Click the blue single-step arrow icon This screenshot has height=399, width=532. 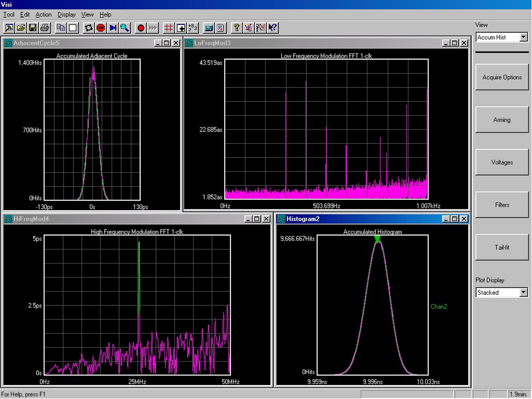(x=113, y=28)
